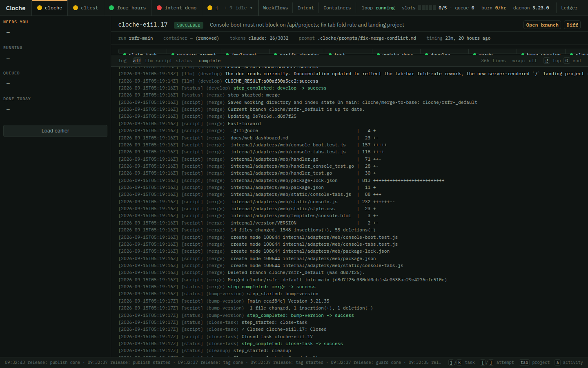Viewport: 588px width, 368px height.
Task: Click the tab key hint for project
Action: tap(524, 362)
